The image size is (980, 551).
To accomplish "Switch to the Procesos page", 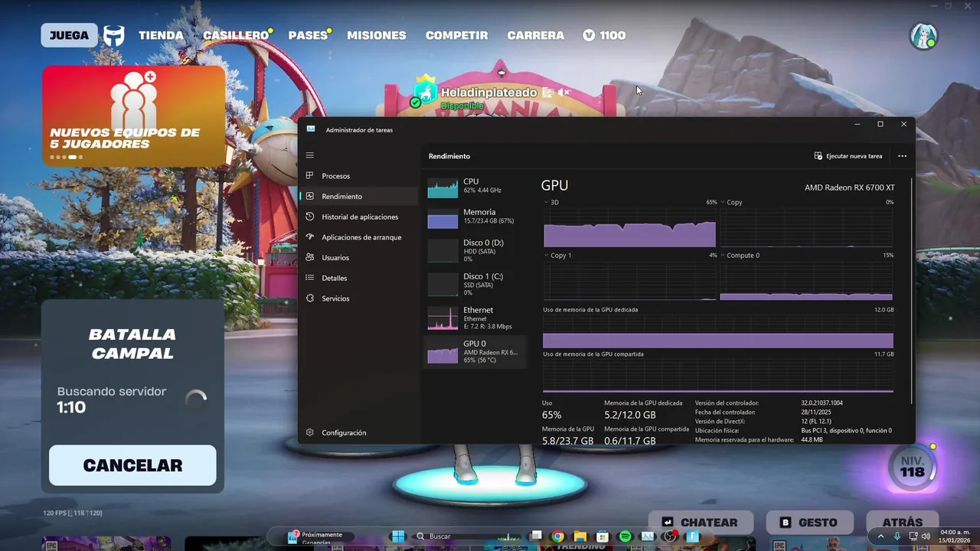I will 358,176.
